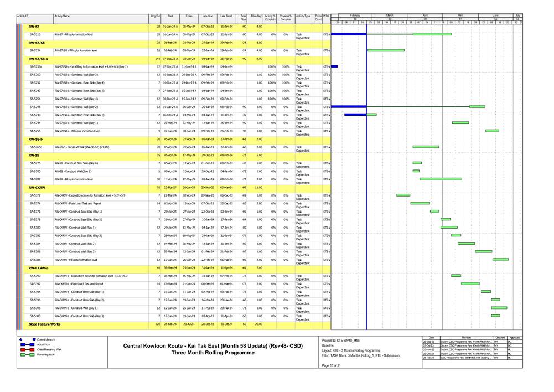Click the Total Float column header
The height and width of the screenshot is (392, 554).
point(243,19)
